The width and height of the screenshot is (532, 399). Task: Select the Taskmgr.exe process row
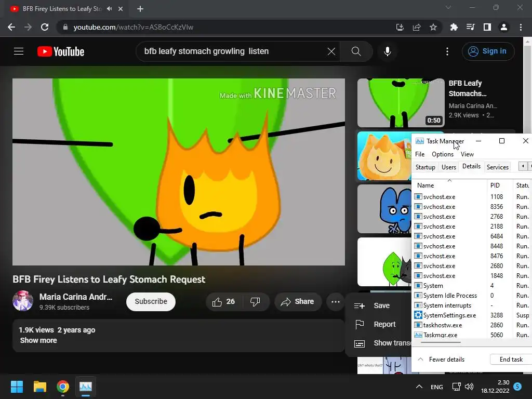(472, 335)
